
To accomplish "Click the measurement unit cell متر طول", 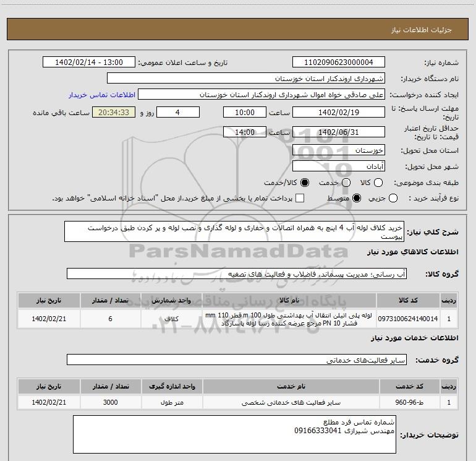I will [172, 402].
